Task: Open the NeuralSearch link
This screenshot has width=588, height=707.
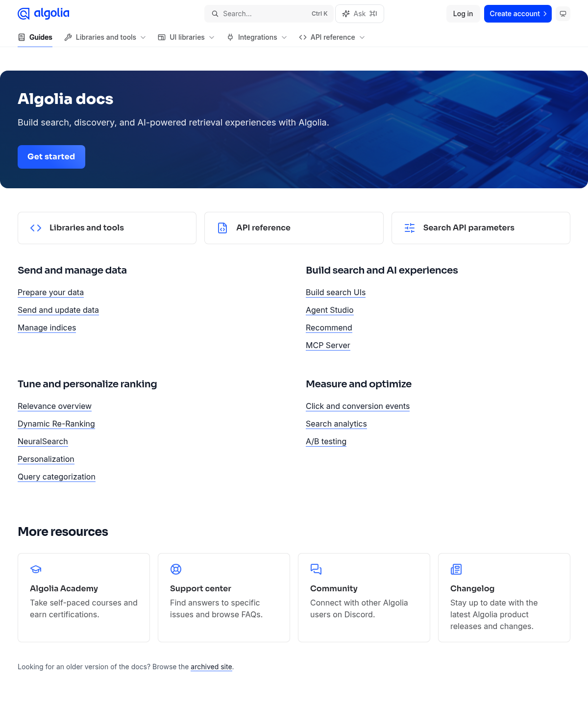Action: 43,442
